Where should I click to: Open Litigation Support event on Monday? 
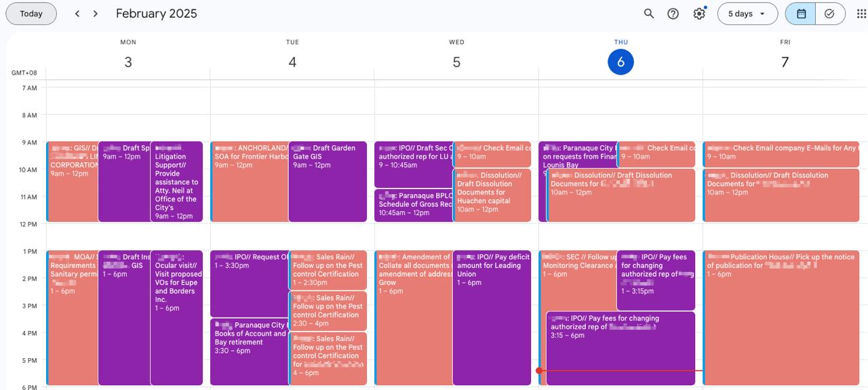coord(176,181)
